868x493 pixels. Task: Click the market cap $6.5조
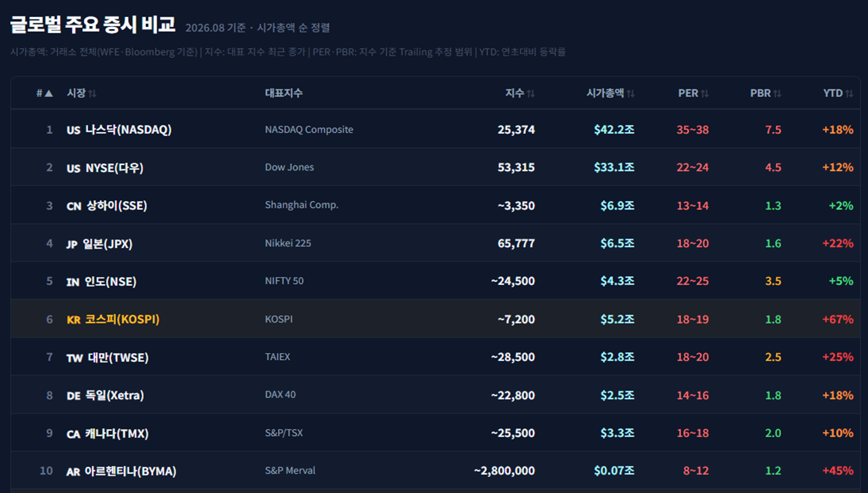click(x=617, y=244)
